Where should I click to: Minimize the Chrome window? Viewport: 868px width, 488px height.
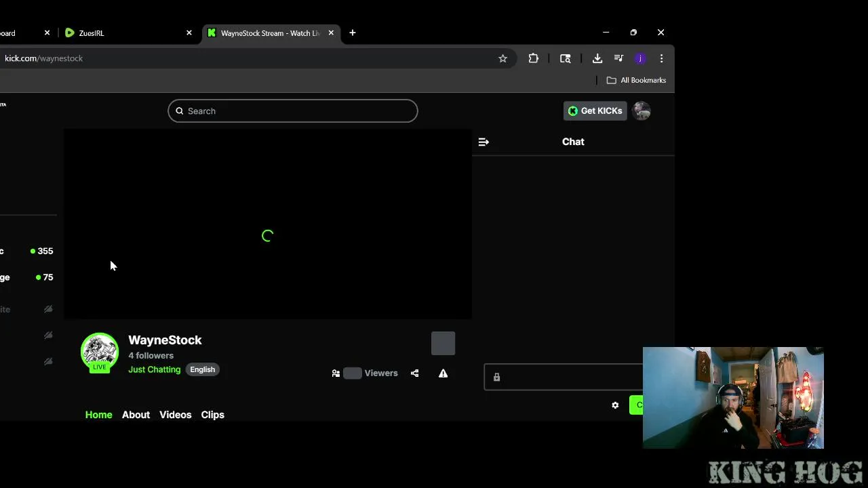606,33
